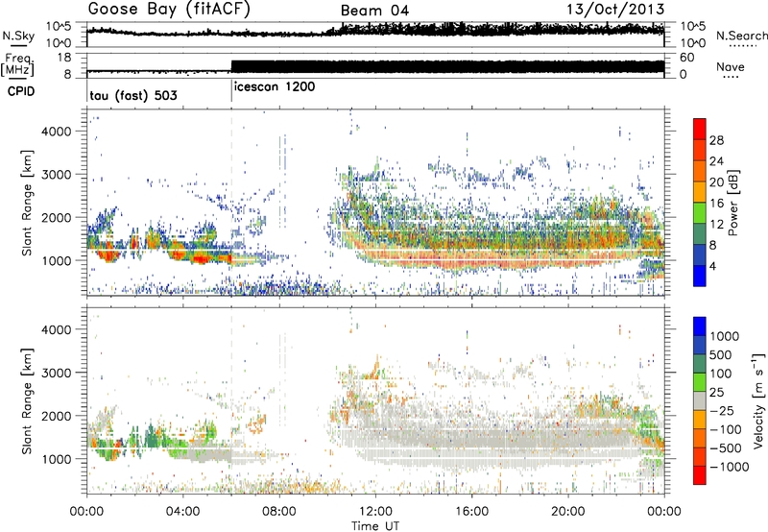Click the '28' tick on Power colorbar
Viewport: 768px width, 532px height.
pos(716,140)
